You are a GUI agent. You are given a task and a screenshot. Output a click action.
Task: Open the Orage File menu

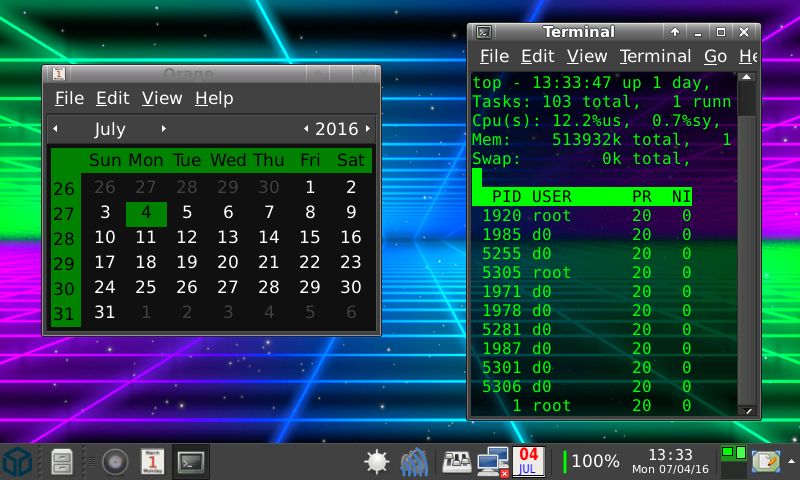(69, 98)
